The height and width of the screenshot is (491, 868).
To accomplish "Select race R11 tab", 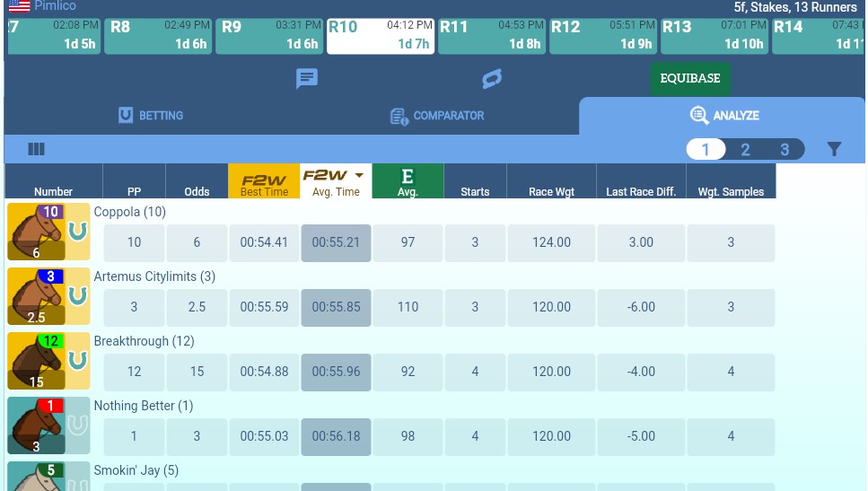I will coord(492,35).
